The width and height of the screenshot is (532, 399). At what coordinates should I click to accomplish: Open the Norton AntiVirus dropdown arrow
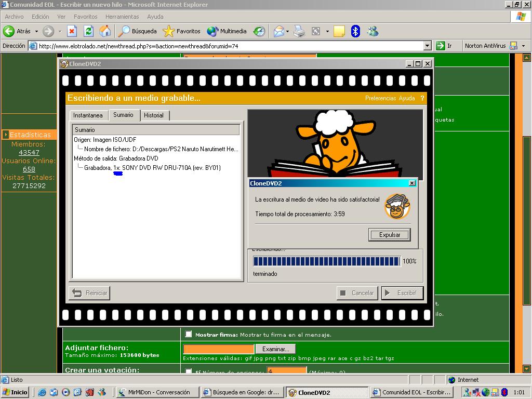(x=523, y=46)
